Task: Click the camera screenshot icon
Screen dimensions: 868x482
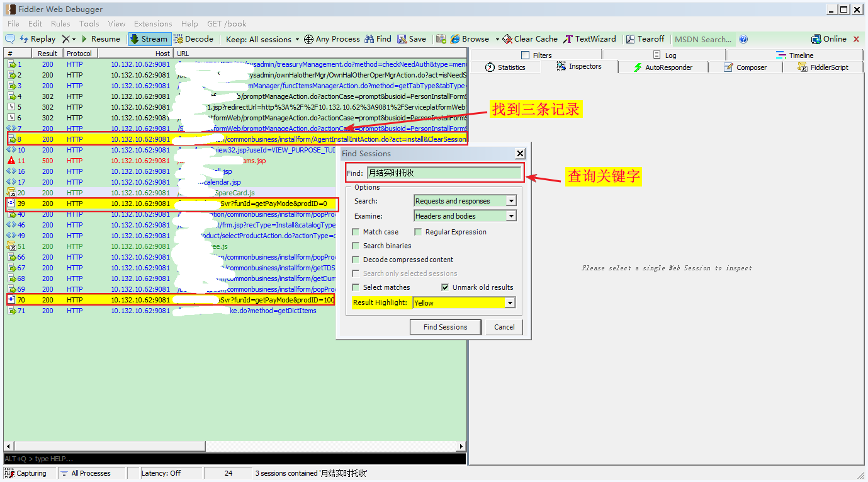Action: (441, 39)
